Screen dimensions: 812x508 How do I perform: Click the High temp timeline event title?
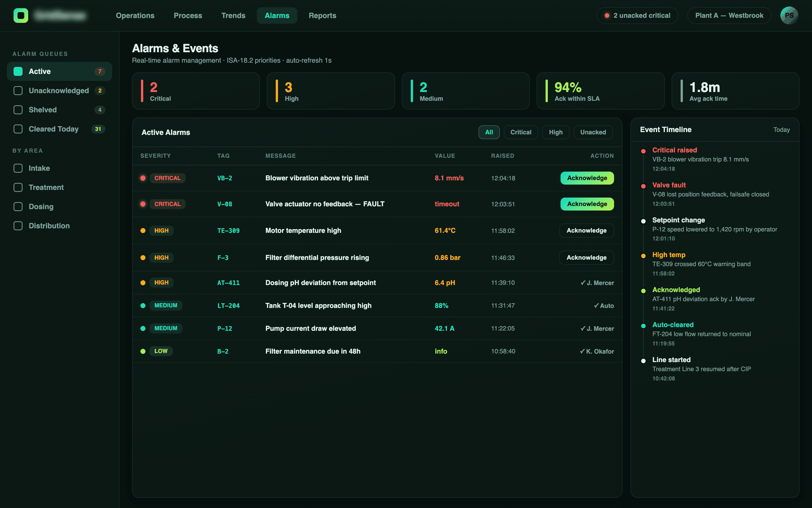[669, 255]
